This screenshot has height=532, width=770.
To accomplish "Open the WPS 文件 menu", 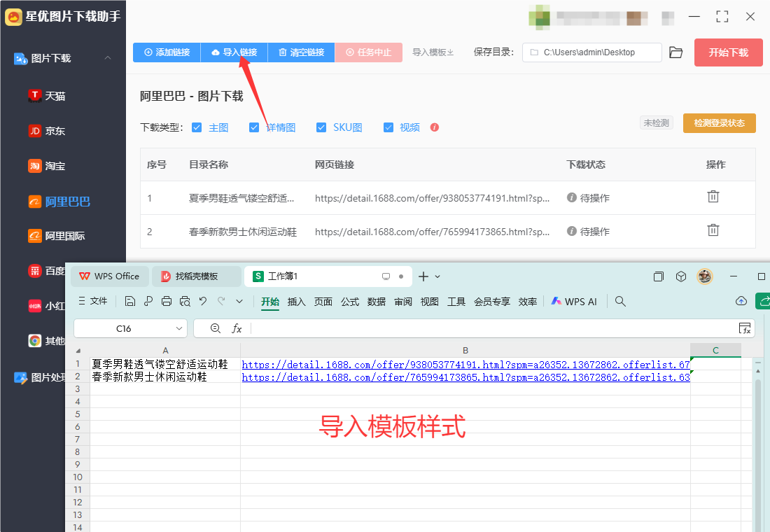I will click(93, 301).
